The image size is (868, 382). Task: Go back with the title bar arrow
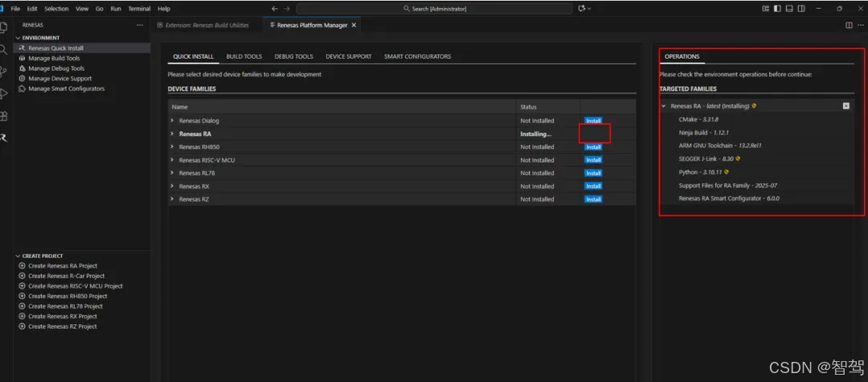275,9
